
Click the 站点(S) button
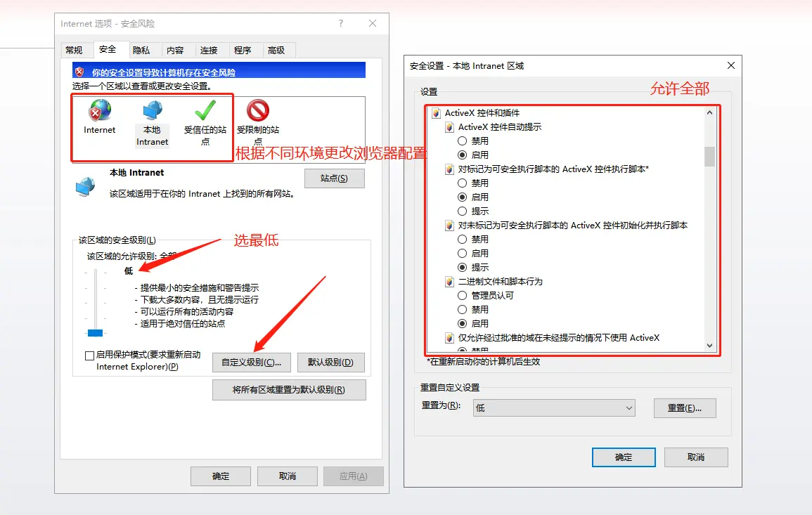coord(334,178)
